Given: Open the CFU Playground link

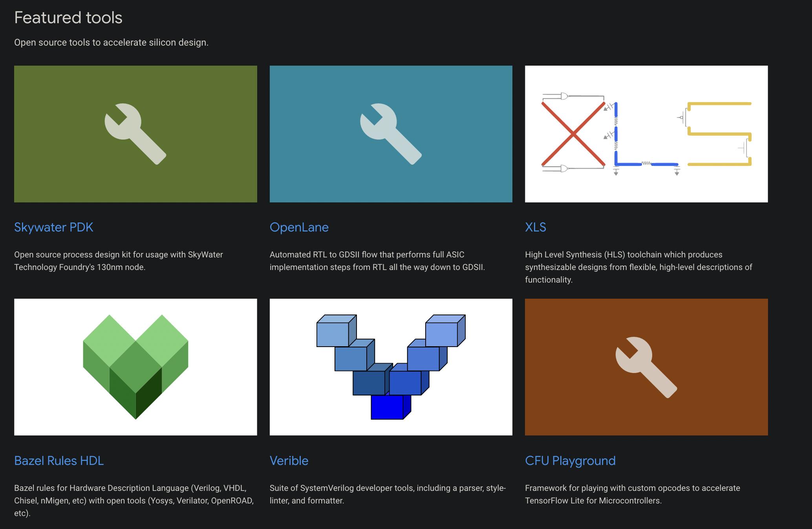Looking at the screenshot, I should pos(570,461).
